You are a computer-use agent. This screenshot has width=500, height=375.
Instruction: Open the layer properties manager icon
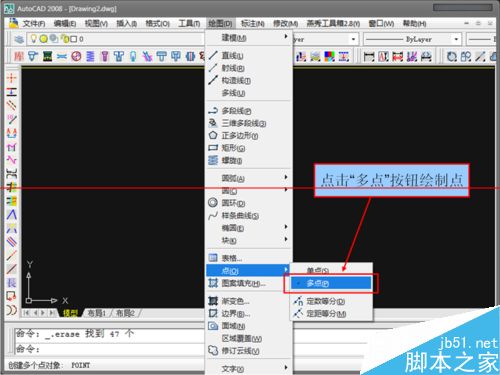[19, 39]
